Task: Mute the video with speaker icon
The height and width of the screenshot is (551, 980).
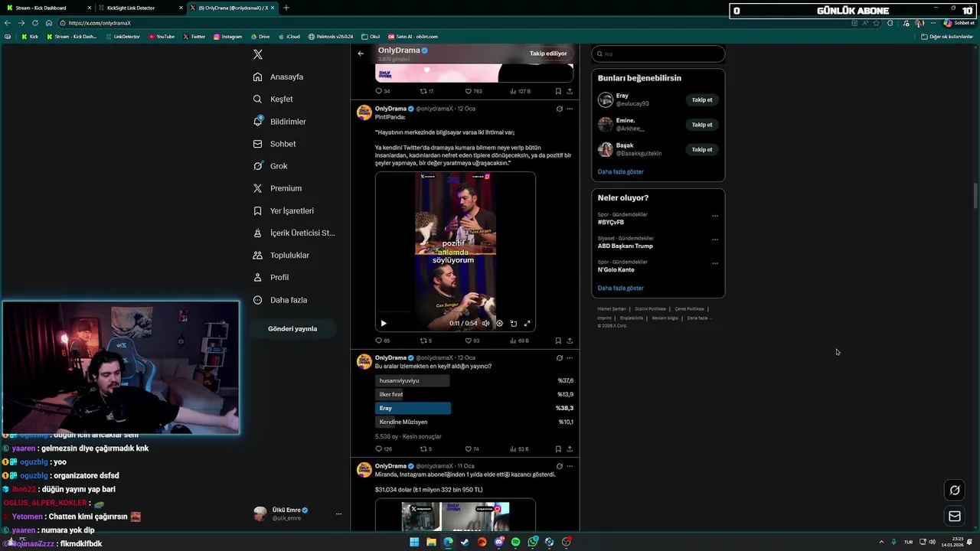Action: [x=485, y=323]
